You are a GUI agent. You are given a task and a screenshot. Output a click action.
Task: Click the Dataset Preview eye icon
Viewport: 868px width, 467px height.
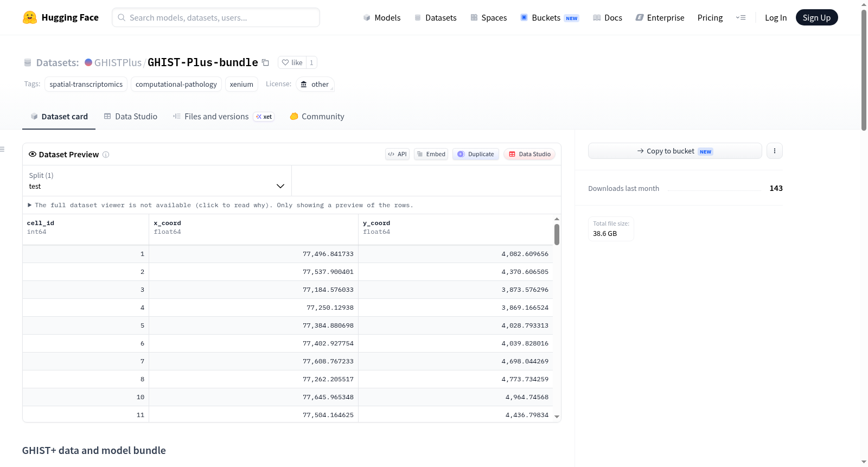(x=33, y=154)
